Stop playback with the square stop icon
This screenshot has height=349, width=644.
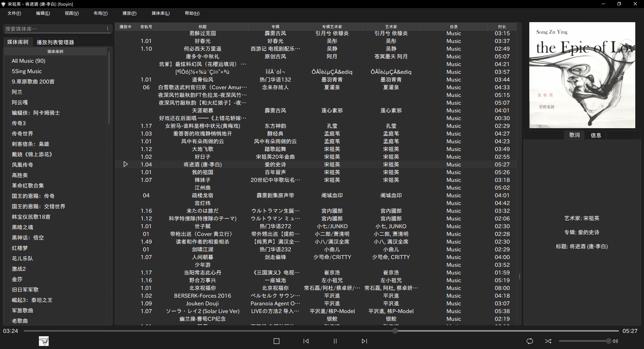[276, 341]
